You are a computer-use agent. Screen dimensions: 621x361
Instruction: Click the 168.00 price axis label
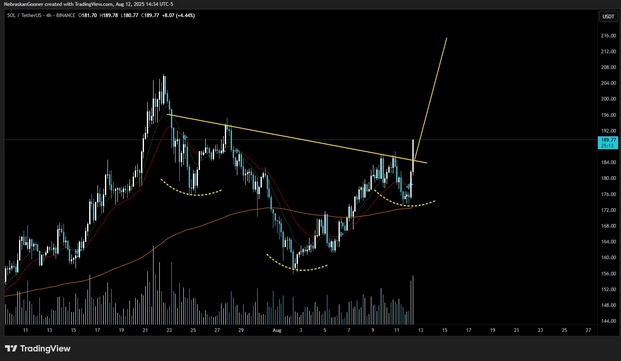[608, 226]
